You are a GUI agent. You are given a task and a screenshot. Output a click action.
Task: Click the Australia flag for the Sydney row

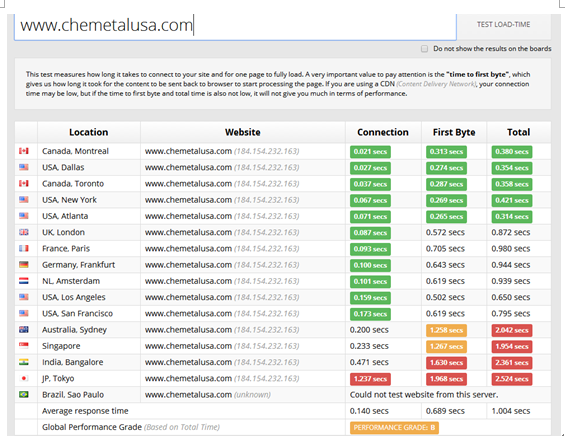pos(24,329)
